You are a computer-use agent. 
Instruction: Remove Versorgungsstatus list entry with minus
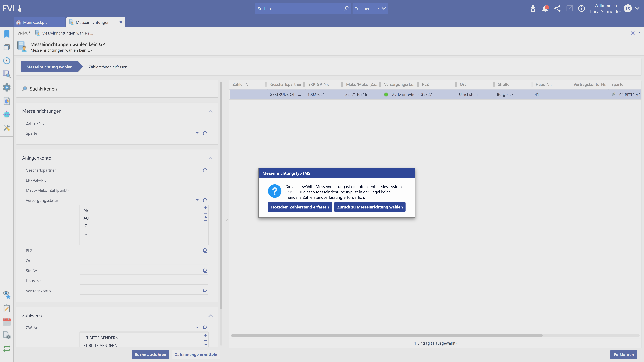(206, 213)
